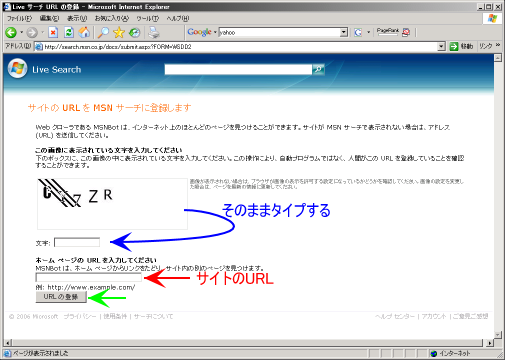The image size is (505, 360).
Task: Click the example text http://www.example.com/
Action: click(91, 287)
